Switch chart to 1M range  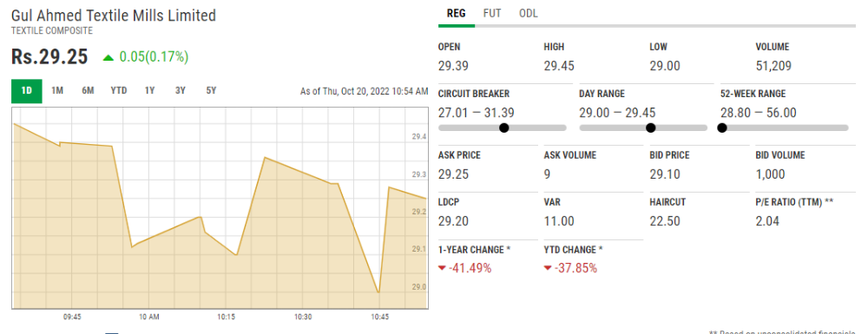tap(57, 91)
